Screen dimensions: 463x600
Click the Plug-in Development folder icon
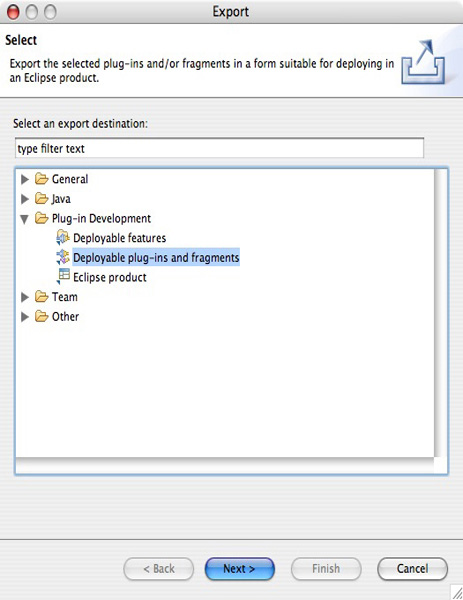(41, 218)
